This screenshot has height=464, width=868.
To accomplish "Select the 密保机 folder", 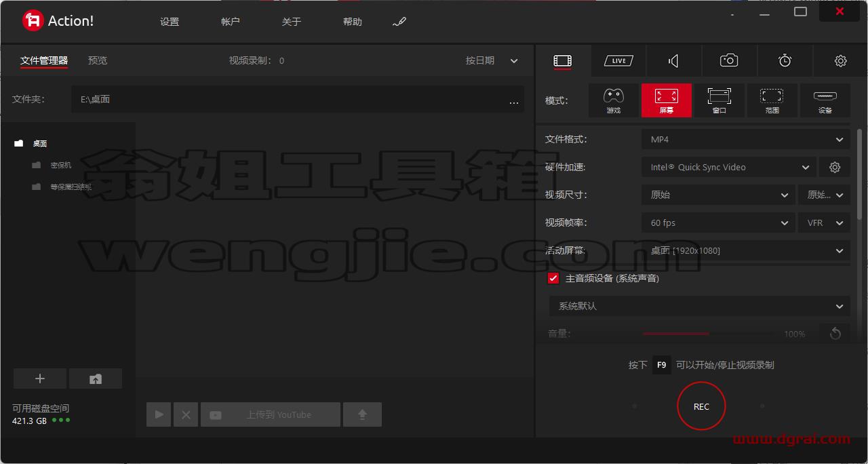I will click(x=60, y=165).
